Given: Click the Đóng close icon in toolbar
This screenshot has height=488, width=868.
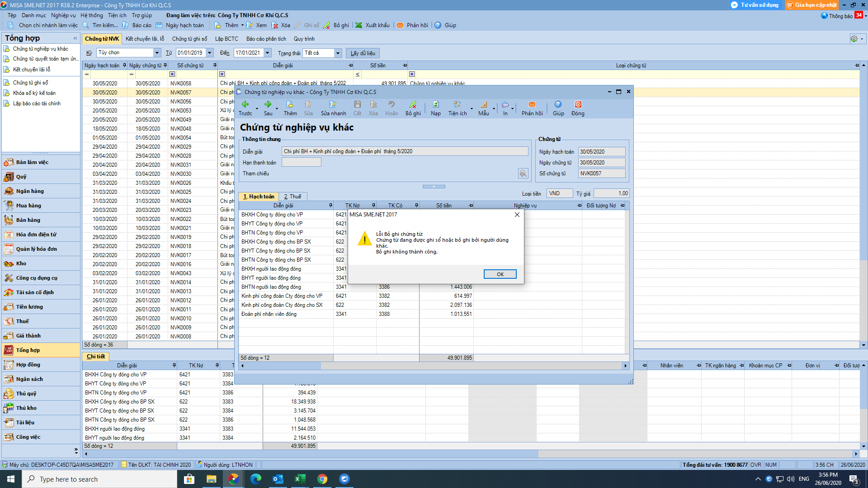Looking at the screenshot, I should 577,104.
